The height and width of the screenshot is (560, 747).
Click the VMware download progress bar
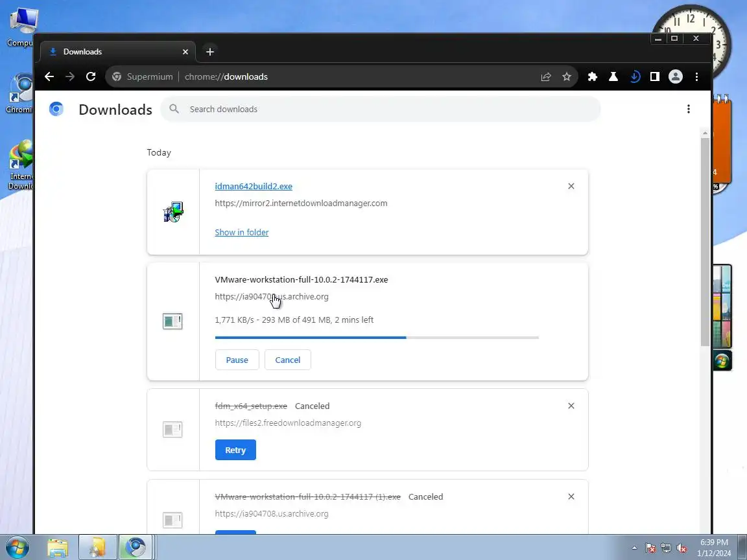(377, 338)
